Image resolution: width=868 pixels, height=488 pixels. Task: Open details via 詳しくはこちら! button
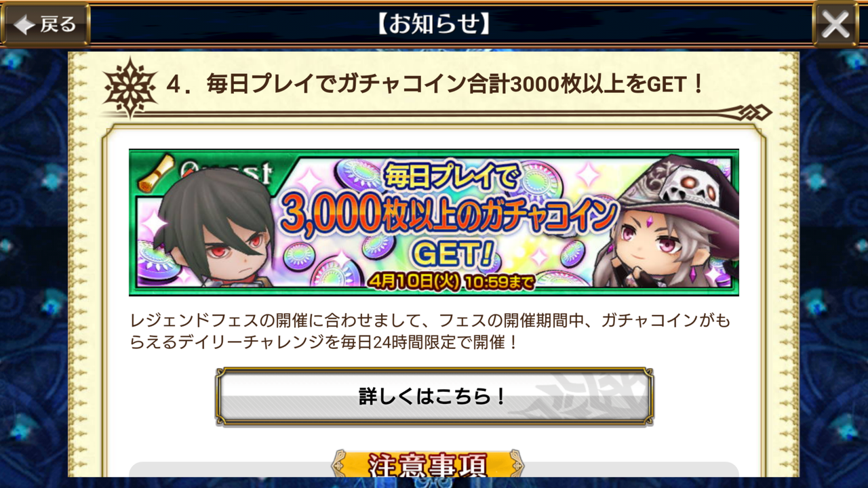[x=434, y=396]
